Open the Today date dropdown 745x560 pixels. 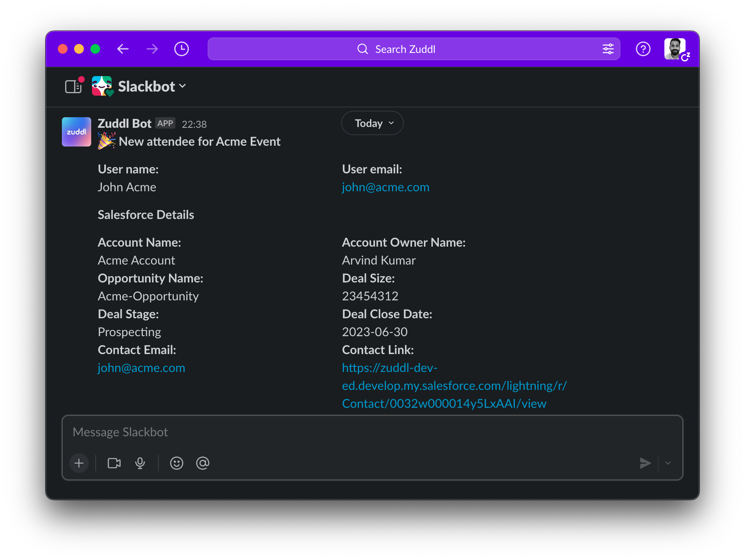pyautogui.click(x=372, y=123)
